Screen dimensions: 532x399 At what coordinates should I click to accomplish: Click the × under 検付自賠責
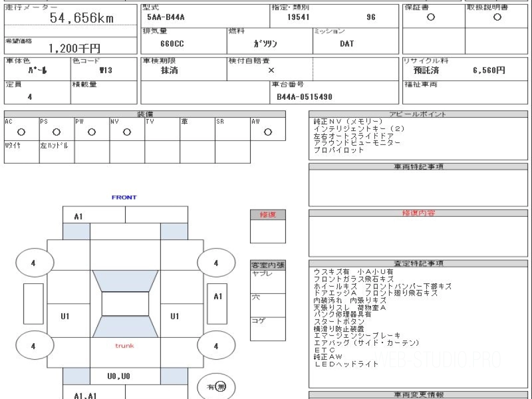pyautogui.click(x=271, y=70)
